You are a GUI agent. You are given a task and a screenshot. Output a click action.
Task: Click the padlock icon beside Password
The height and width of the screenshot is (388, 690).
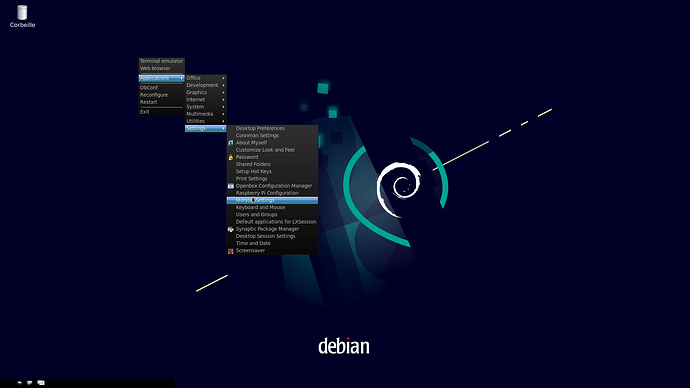(231, 157)
